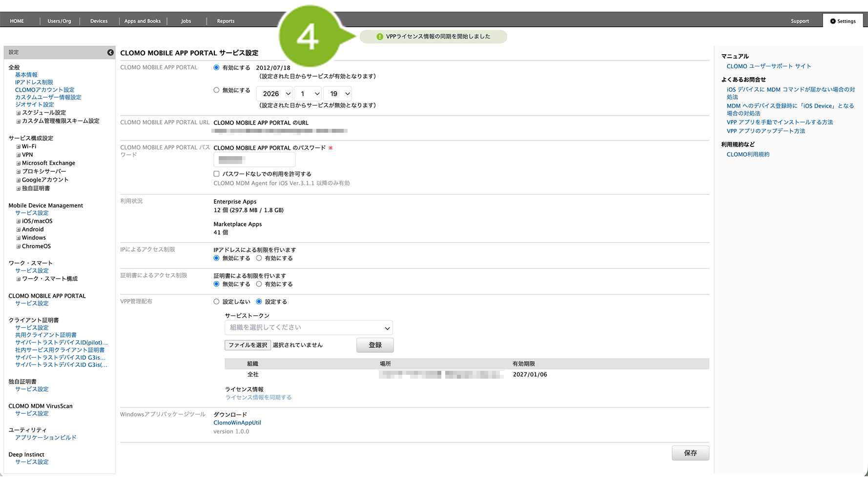Viewport: 868px width, 488px height.
Task: Open the 組織を選択してください dropdown
Action: [x=309, y=327]
